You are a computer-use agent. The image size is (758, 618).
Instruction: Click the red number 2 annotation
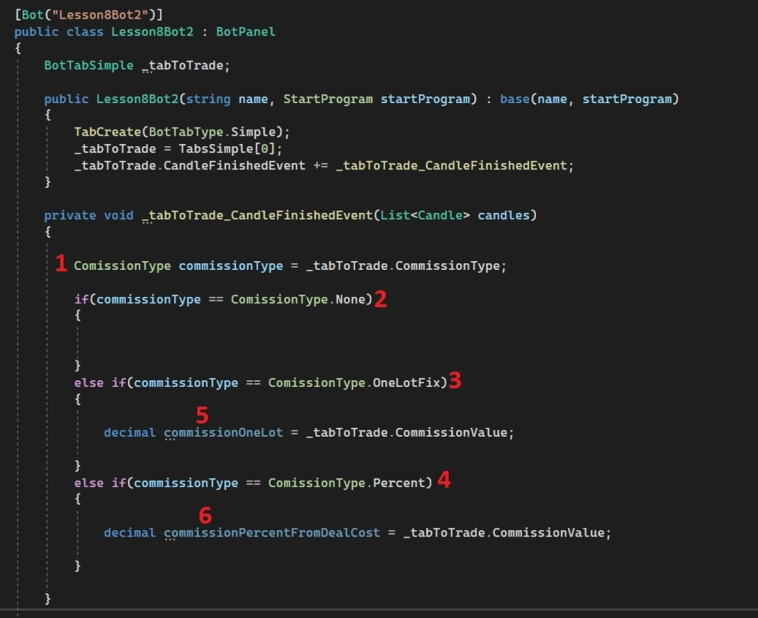pos(380,299)
